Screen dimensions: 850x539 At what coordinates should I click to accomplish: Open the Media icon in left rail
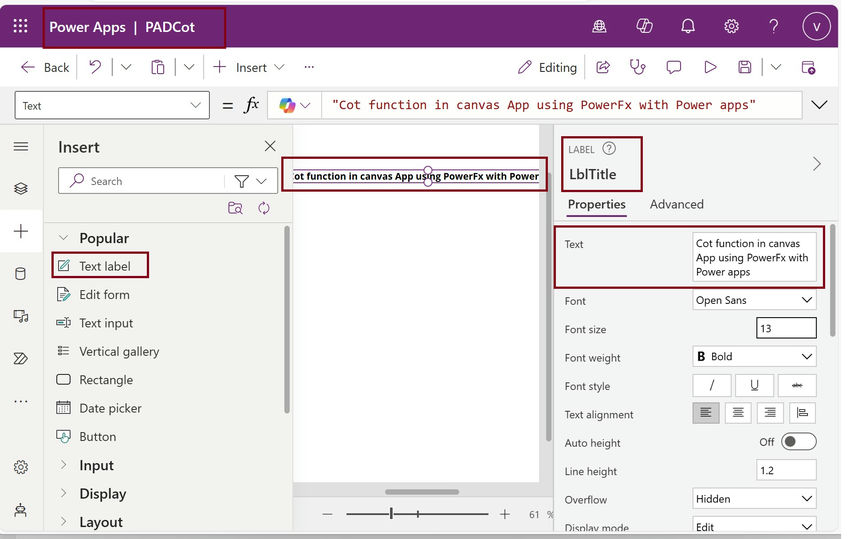[21, 316]
